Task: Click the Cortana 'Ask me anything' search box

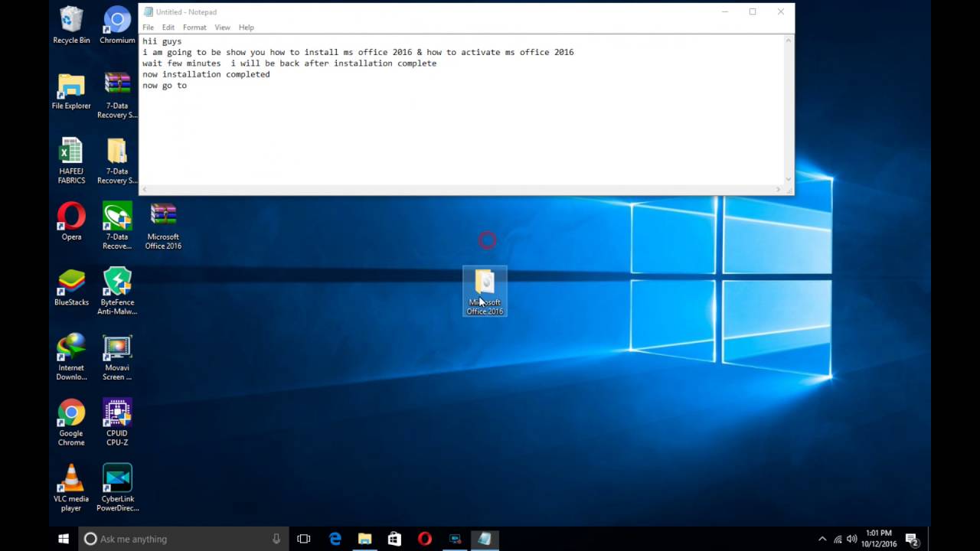Action: tap(184, 539)
